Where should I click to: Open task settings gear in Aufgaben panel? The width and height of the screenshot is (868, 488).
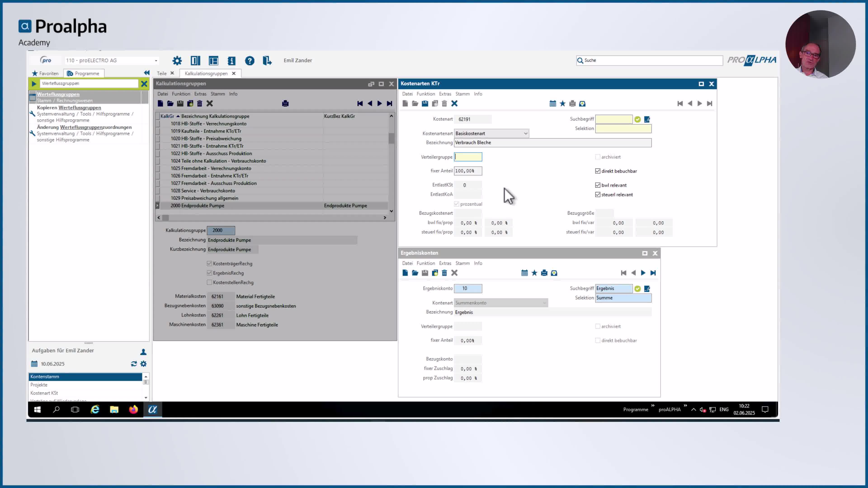coord(143,364)
